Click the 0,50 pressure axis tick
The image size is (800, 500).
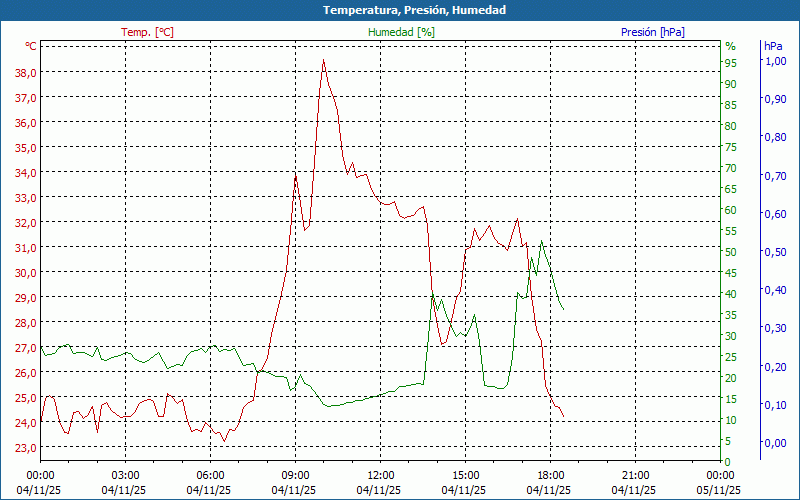pos(774,252)
